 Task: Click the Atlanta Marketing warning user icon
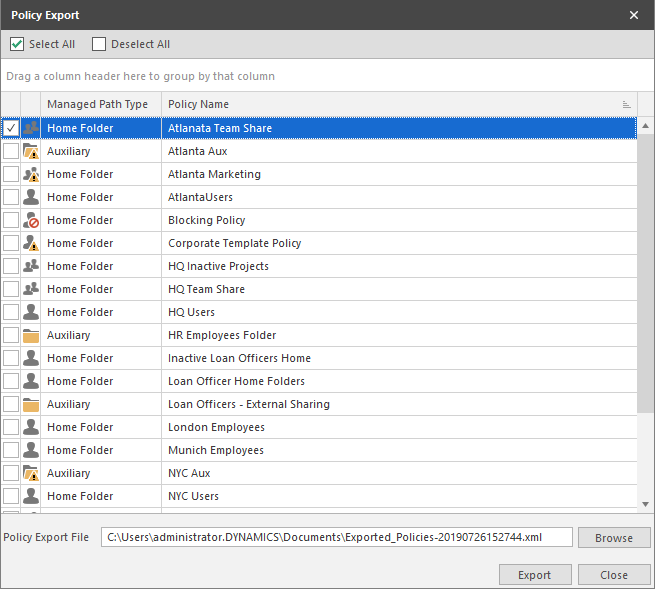point(30,174)
